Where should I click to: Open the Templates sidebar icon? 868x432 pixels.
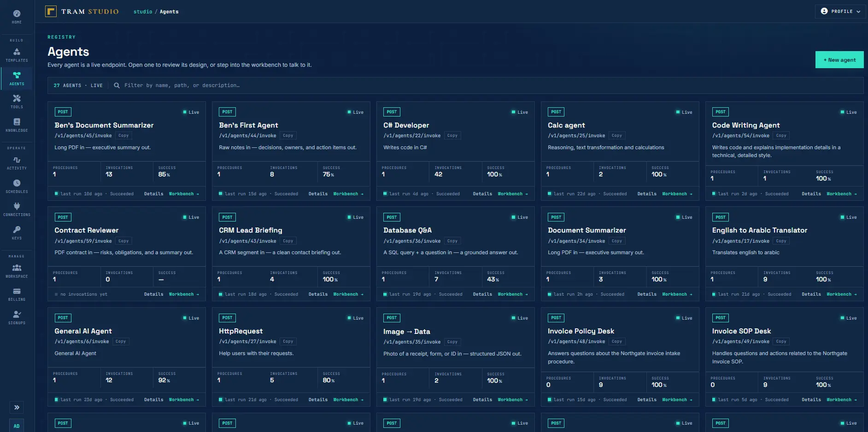tap(17, 55)
